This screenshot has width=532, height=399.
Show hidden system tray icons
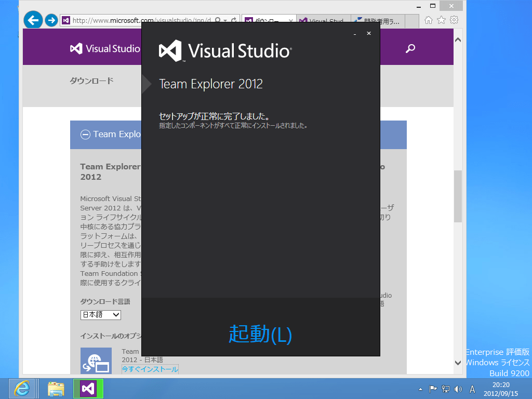coord(420,389)
